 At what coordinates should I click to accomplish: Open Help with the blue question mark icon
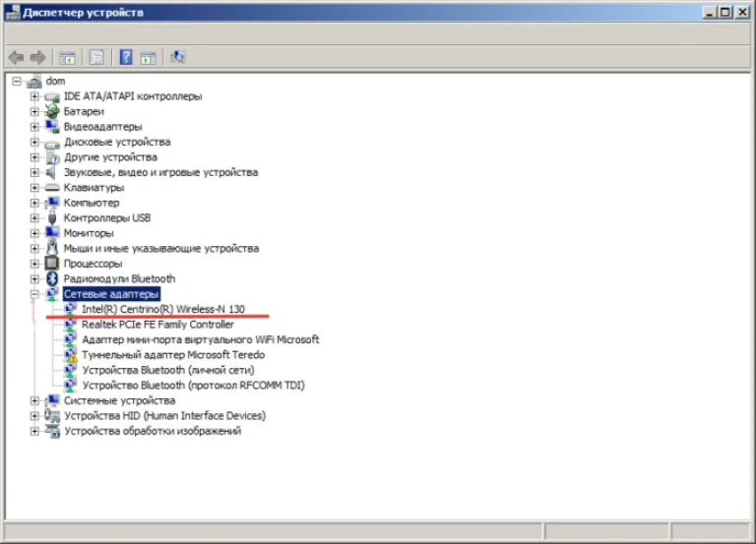(126, 57)
